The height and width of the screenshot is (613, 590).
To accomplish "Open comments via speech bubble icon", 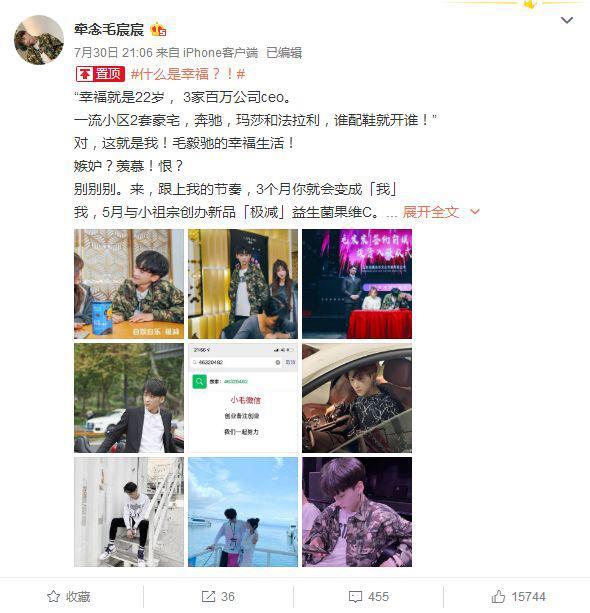I will 355,597.
